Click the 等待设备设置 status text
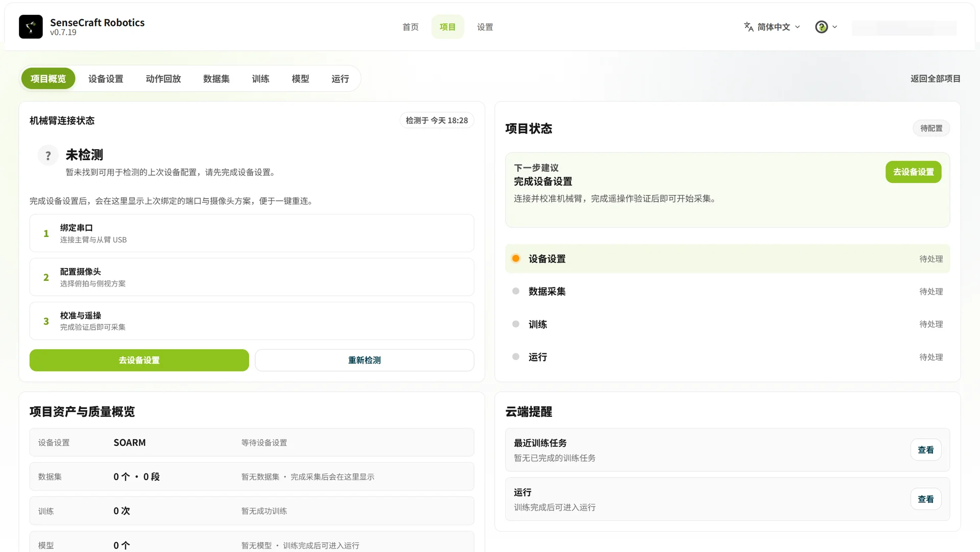The height and width of the screenshot is (552, 980). click(264, 443)
